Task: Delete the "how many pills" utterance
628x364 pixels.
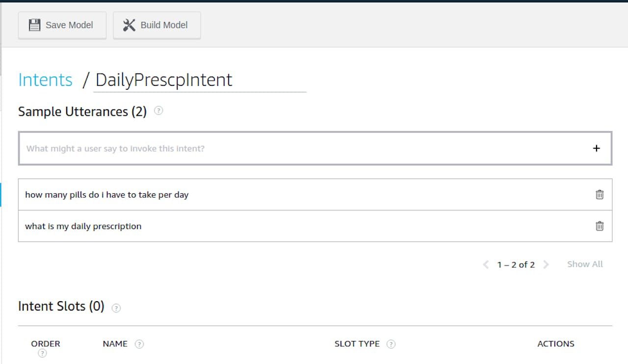Action: 600,195
